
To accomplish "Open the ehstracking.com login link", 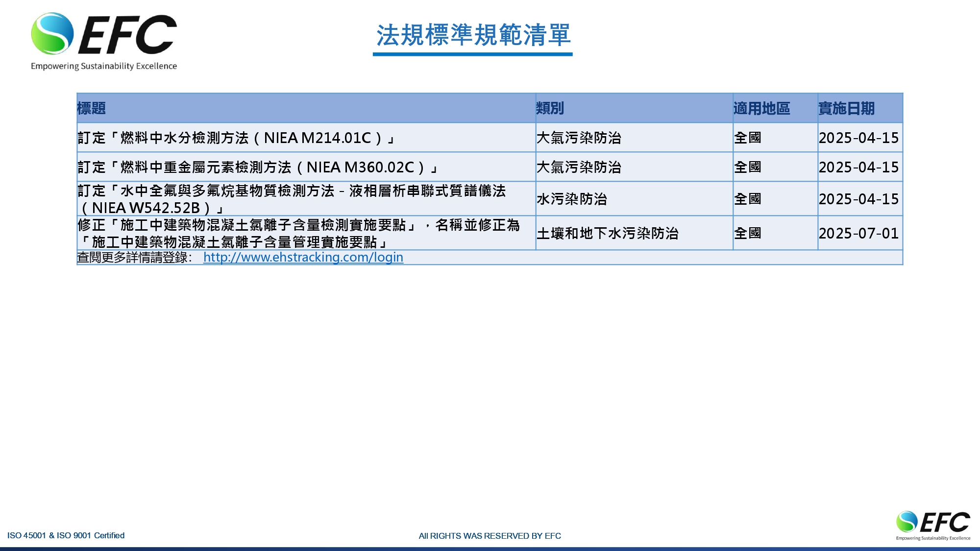I will coord(303,257).
